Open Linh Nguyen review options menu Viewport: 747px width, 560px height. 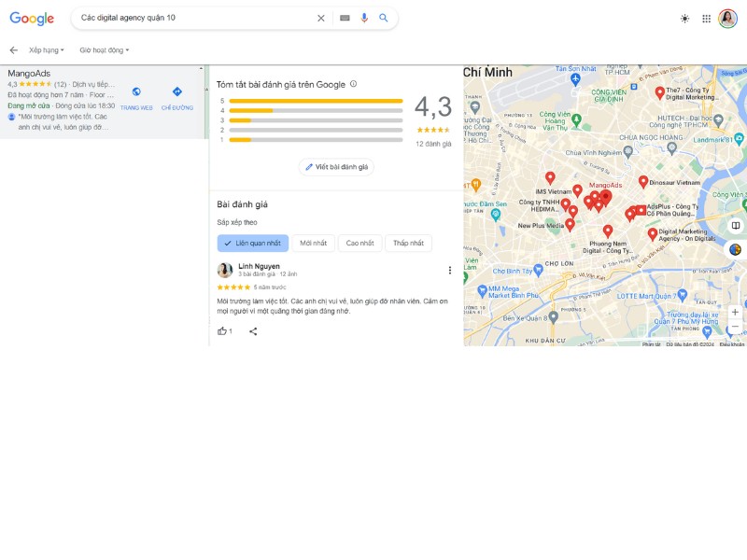pyautogui.click(x=450, y=271)
